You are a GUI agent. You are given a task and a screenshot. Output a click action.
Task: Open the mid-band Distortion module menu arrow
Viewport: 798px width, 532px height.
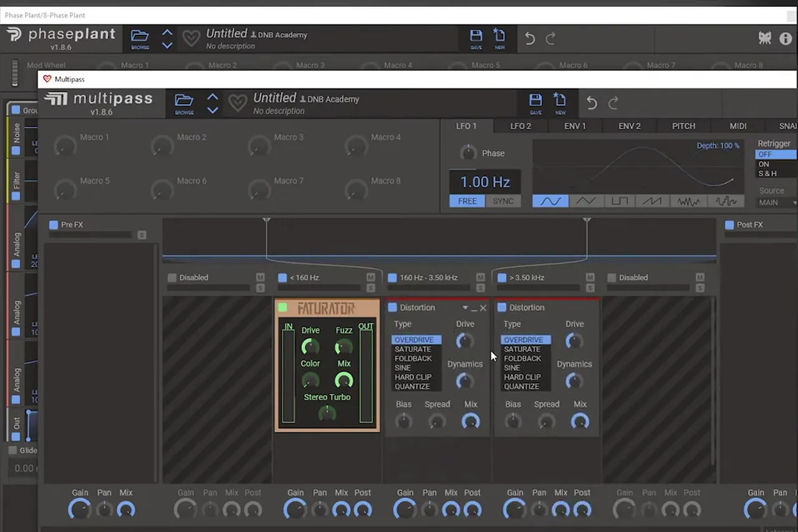(x=465, y=308)
